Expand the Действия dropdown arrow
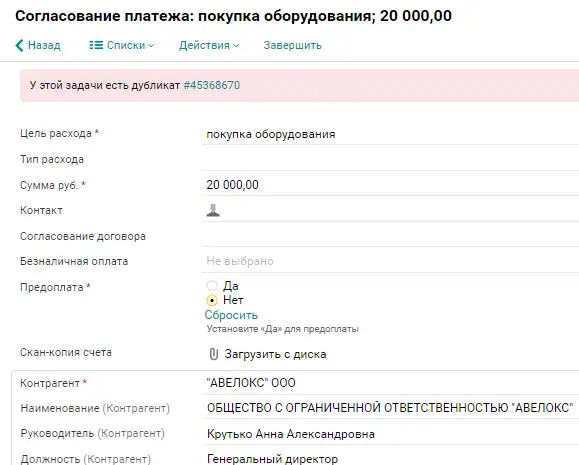 click(x=236, y=46)
